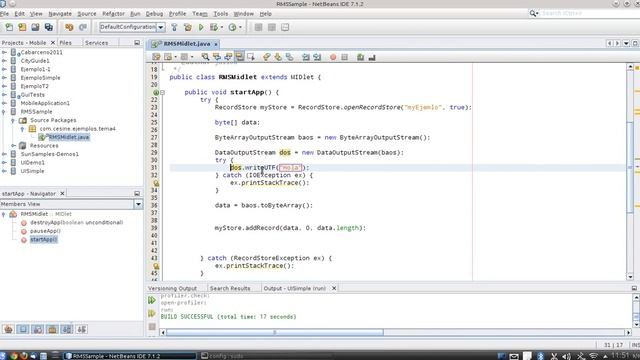Image resolution: width=640 pixels, height=360 pixels.
Task: Click the Save All toolbar icon
Action: pos(49,27)
